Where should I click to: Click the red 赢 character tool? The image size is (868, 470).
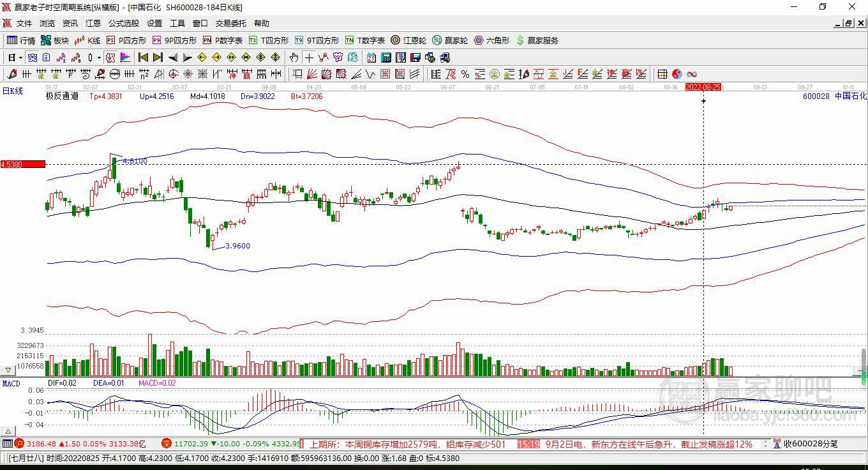(x=246, y=74)
